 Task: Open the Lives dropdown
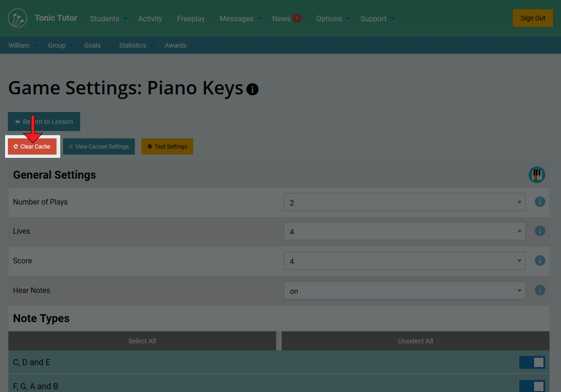(x=404, y=231)
